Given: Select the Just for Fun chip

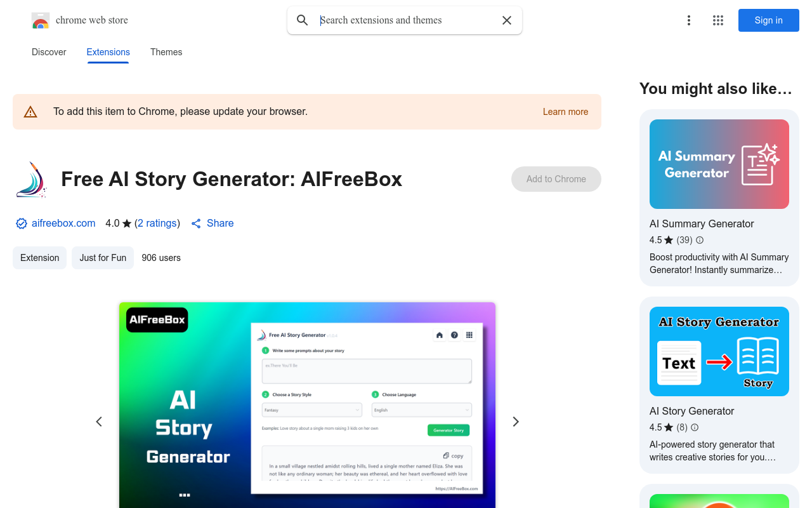Looking at the screenshot, I should click(x=103, y=258).
